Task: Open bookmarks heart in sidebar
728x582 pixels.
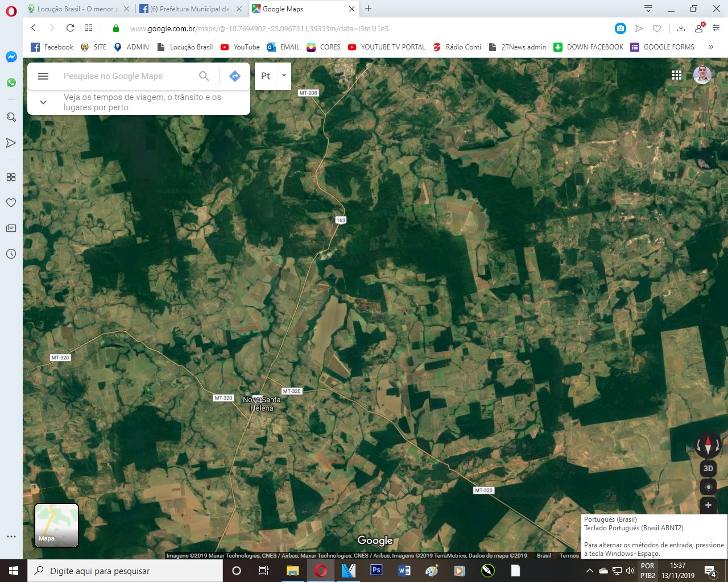Action: coord(11,202)
